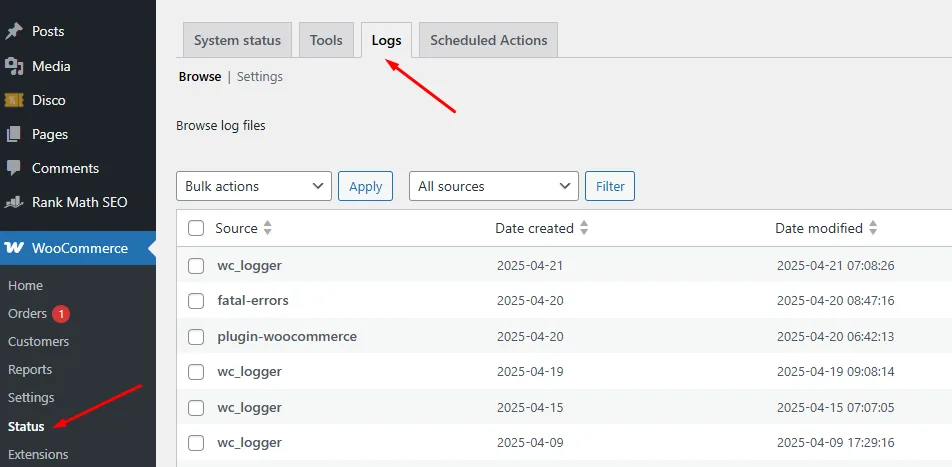
Task: Open the wc_logger log dated 2025-04-09
Action: click(x=250, y=443)
